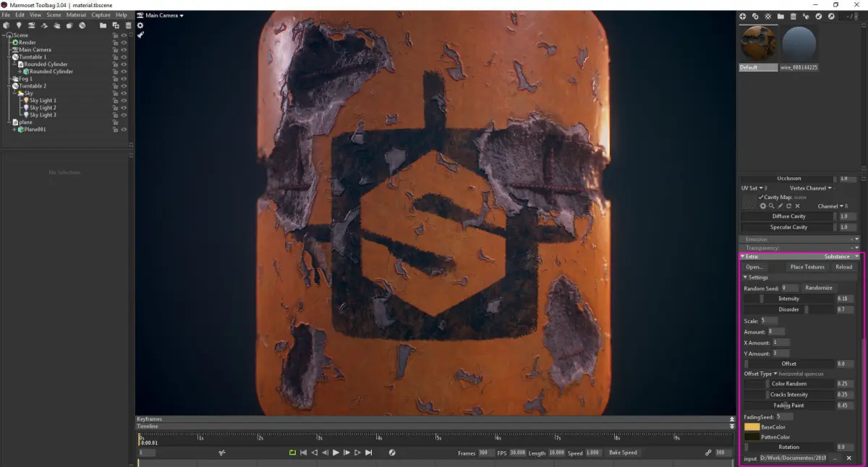This screenshot has height=467, width=868.
Task: Open the View menu
Action: coord(35,15)
